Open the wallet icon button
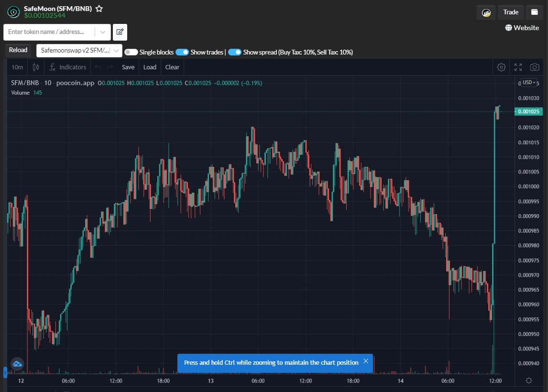 coord(534,12)
